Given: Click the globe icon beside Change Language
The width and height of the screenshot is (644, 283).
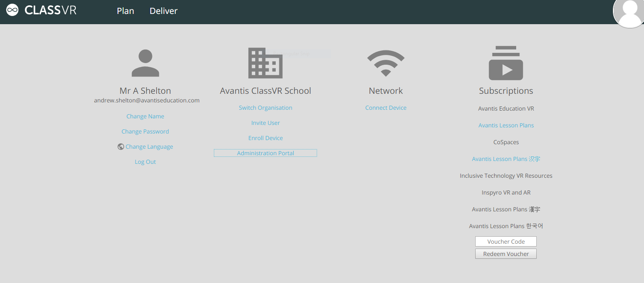Looking at the screenshot, I should pos(121,147).
